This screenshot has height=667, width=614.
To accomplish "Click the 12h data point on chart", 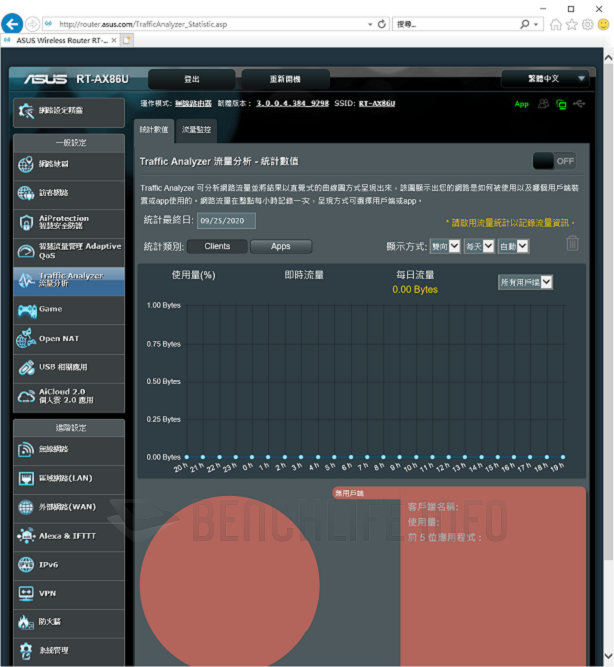I will tap(448, 457).
